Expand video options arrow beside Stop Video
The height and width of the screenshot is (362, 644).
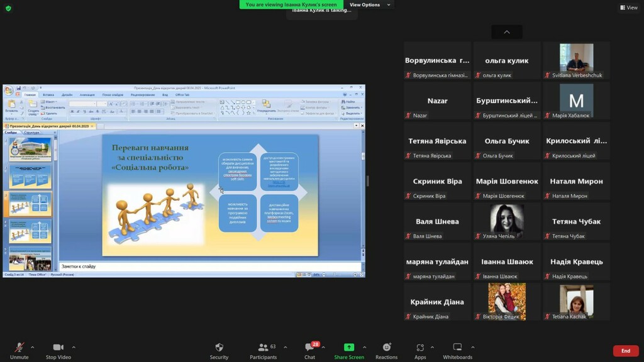[74, 347]
